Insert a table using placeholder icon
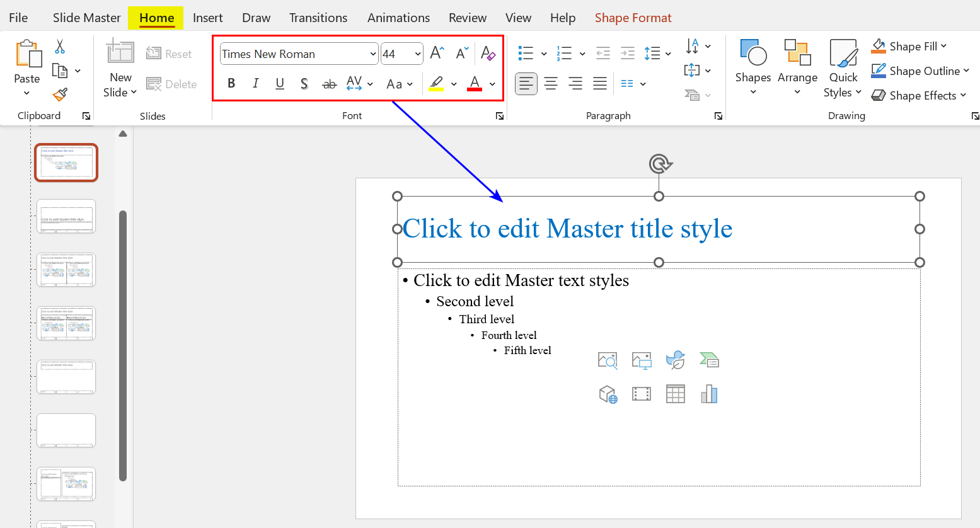The image size is (980, 528). (x=675, y=394)
